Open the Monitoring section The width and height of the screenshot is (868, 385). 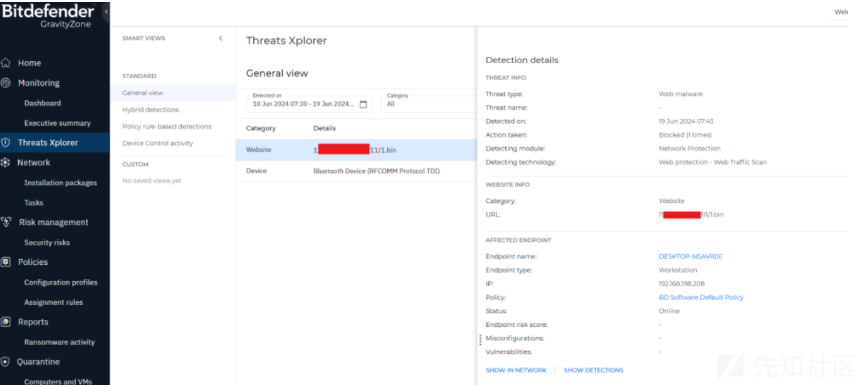[39, 83]
